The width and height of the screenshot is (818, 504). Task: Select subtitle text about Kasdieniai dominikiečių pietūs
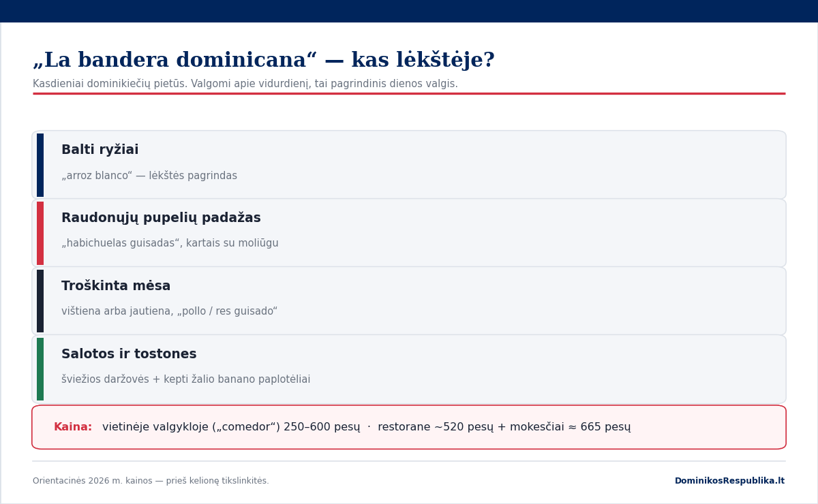245,84
